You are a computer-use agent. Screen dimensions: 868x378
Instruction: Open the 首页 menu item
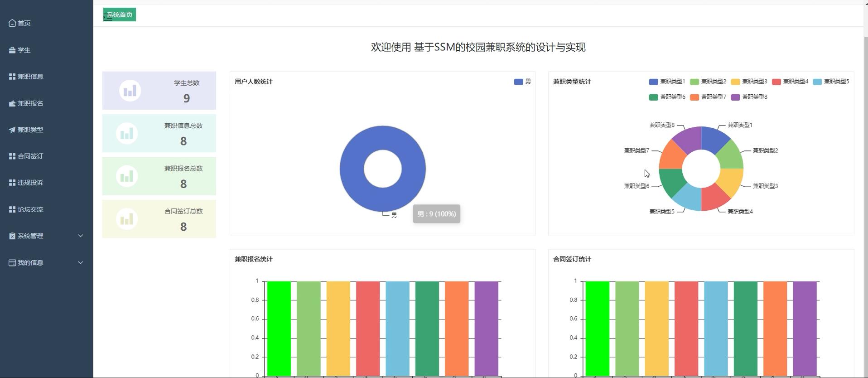coord(47,23)
